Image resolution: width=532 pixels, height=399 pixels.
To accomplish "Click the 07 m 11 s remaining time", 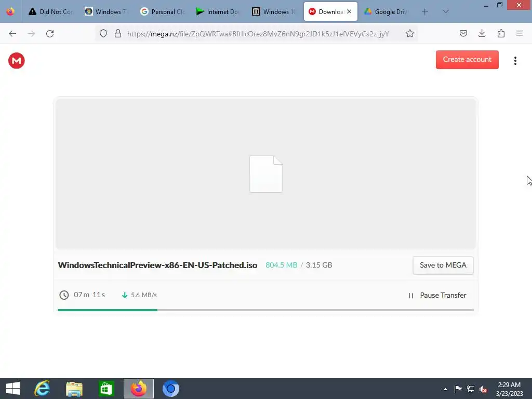I will (x=89, y=295).
